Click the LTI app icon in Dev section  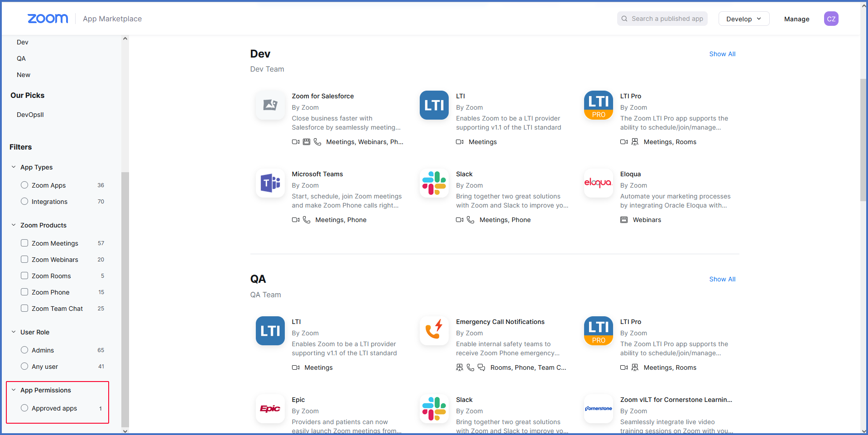pos(434,105)
